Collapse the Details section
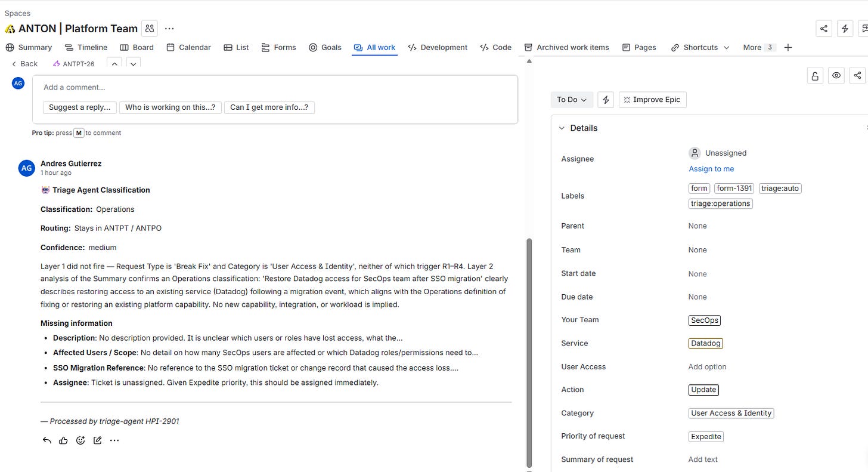868x472 pixels. coord(561,128)
